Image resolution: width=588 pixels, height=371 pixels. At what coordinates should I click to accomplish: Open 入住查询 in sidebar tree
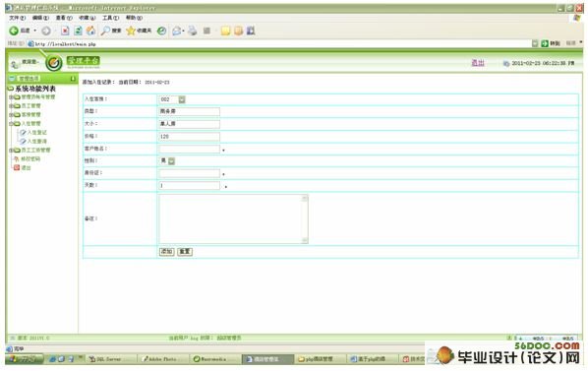37,142
